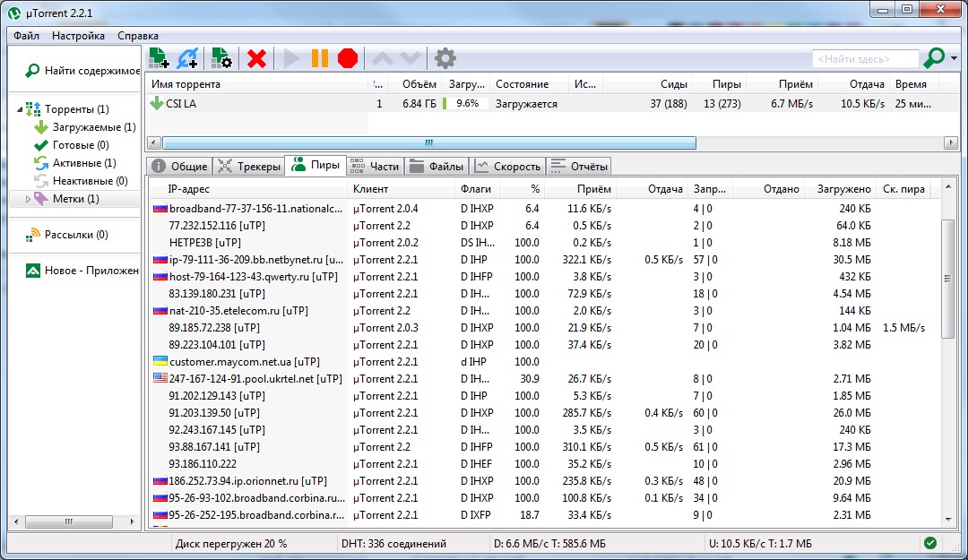Screen dimensions: 968x560
Task: Sort torrents by Сиды column
Action: 647,84
